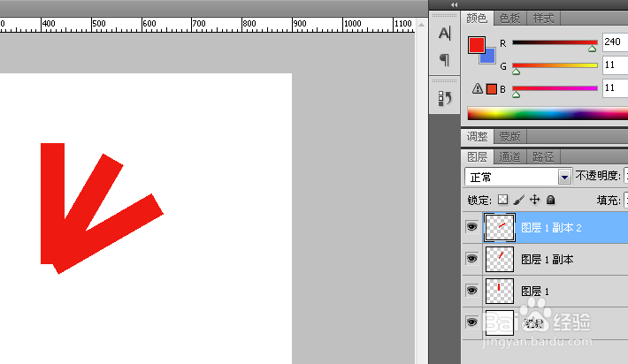This screenshot has height=364, width=628.
Task: Switch to the 色板 tab
Action: pos(509,18)
